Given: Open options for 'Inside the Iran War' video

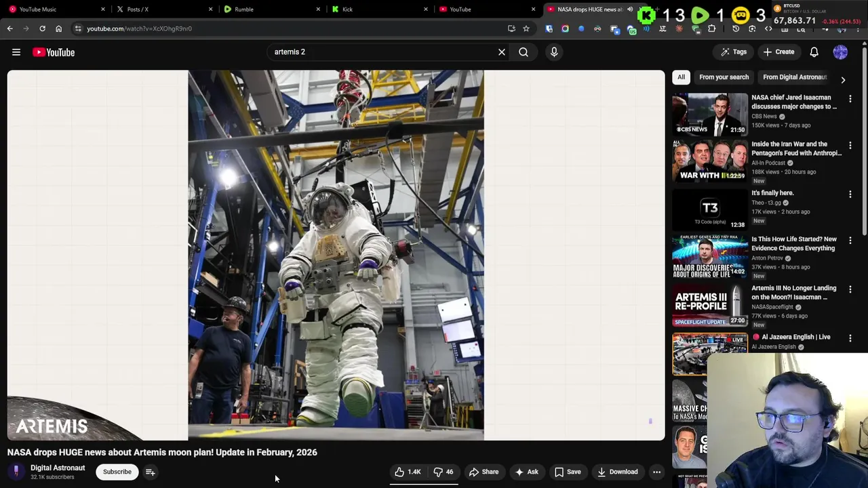Looking at the screenshot, I should (850, 146).
